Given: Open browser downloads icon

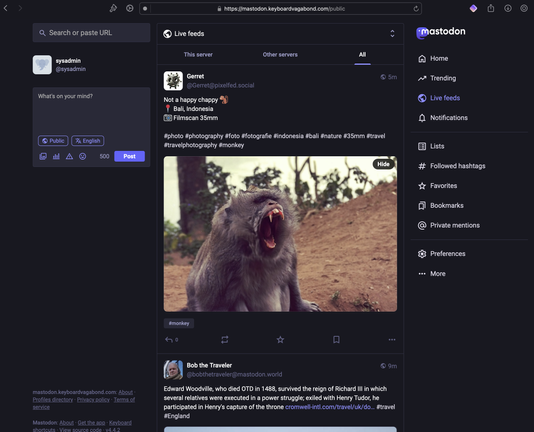Looking at the screenshot, I should pyautogui.click(x=507, y=9).
